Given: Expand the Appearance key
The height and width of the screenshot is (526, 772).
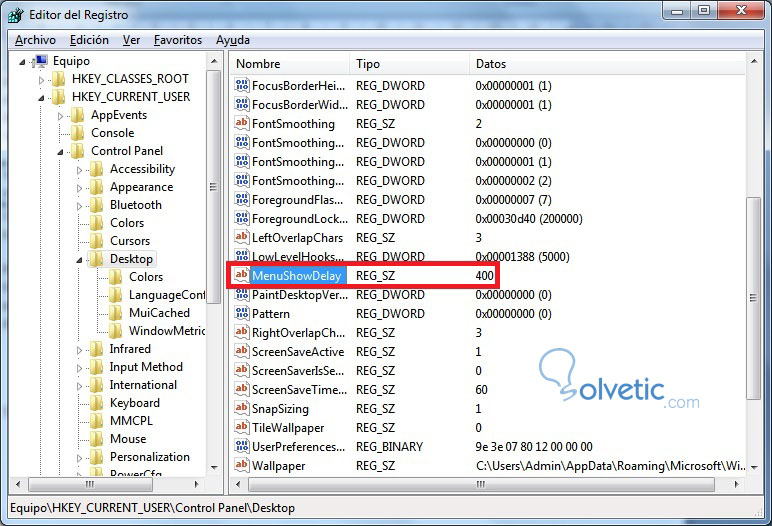Looking at the screenshot, I should coord(80,188).
